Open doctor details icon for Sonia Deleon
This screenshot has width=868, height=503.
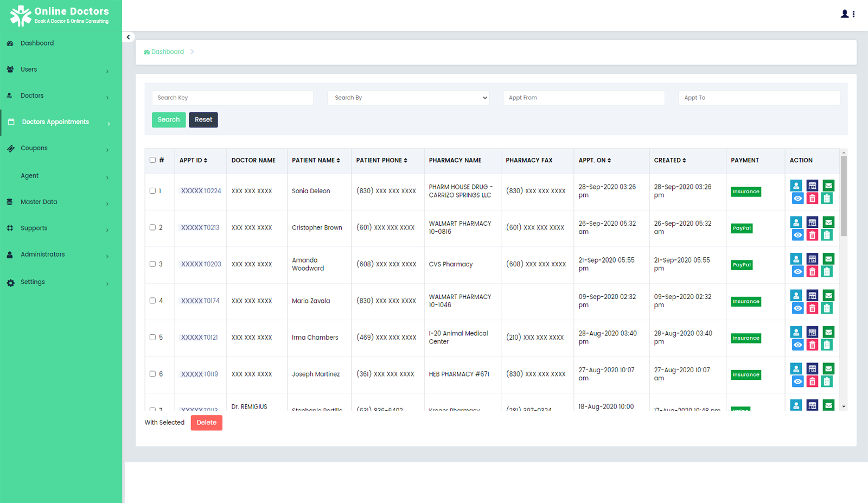click(x=796, y=186)
